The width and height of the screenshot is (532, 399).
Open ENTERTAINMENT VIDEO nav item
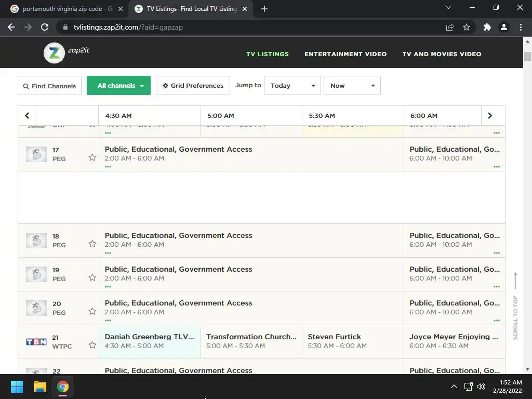point(345,54)
